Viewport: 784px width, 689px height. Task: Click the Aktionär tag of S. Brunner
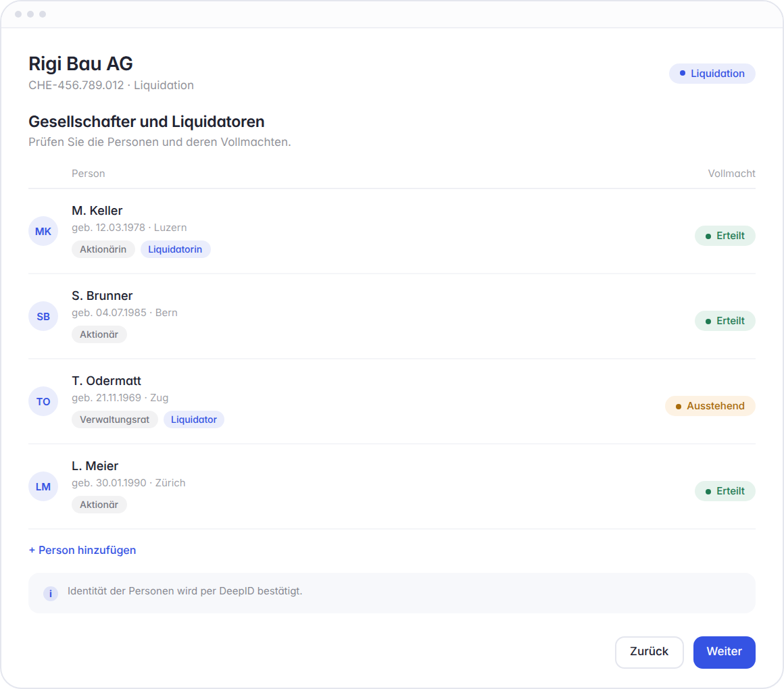click(99, 334)
